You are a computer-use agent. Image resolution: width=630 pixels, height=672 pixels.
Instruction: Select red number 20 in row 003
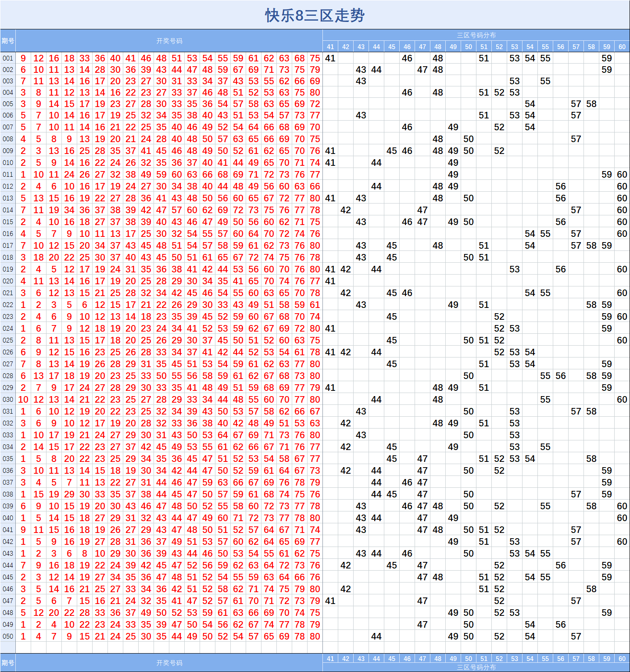coord(115,81)
